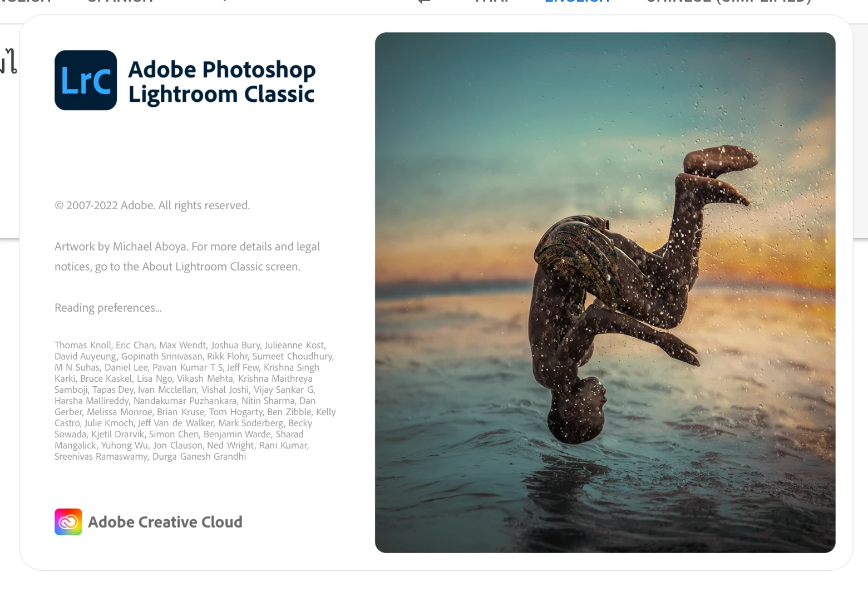Click the Reading preferences status text

tap(108, 308)
